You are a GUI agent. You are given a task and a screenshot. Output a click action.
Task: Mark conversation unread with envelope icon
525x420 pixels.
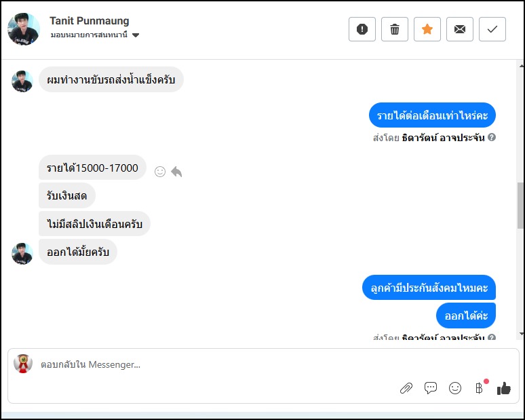click(460, 29)
